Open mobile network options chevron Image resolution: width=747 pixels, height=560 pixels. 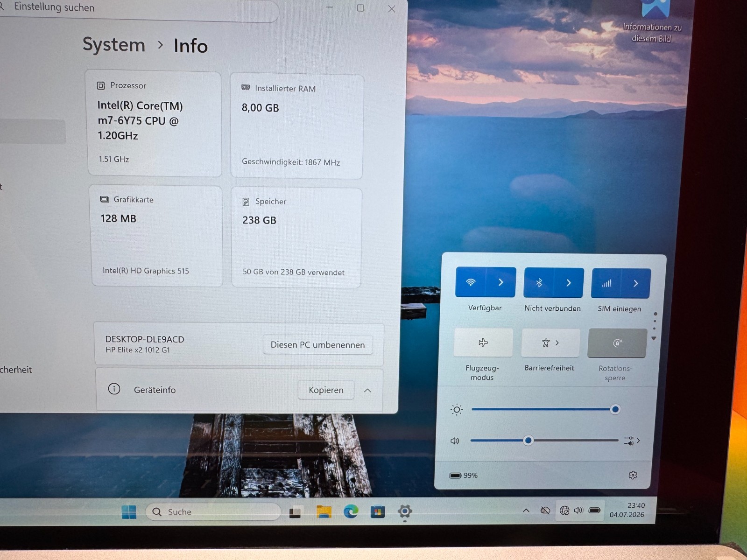click(x=635, y=283)
